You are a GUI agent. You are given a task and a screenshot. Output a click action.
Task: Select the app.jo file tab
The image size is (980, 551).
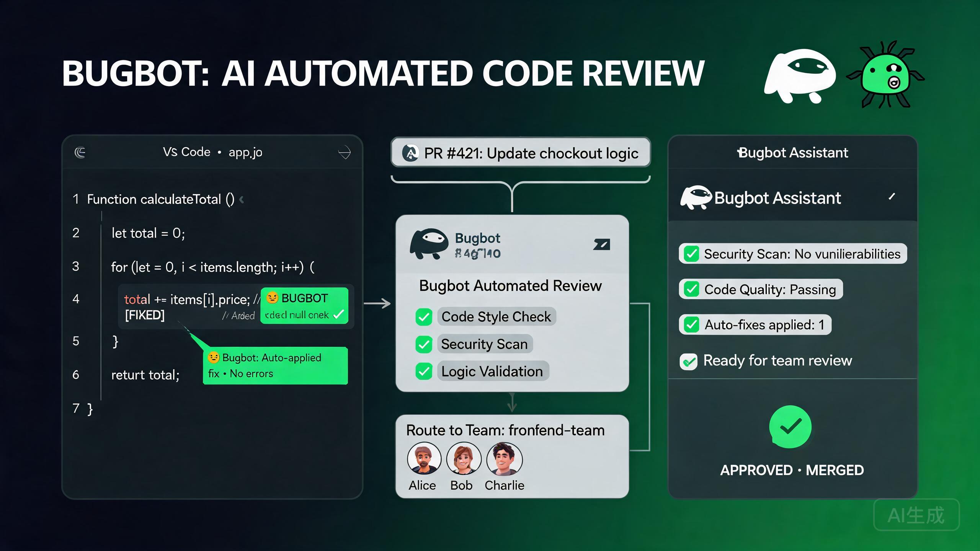tap(245, 152)
